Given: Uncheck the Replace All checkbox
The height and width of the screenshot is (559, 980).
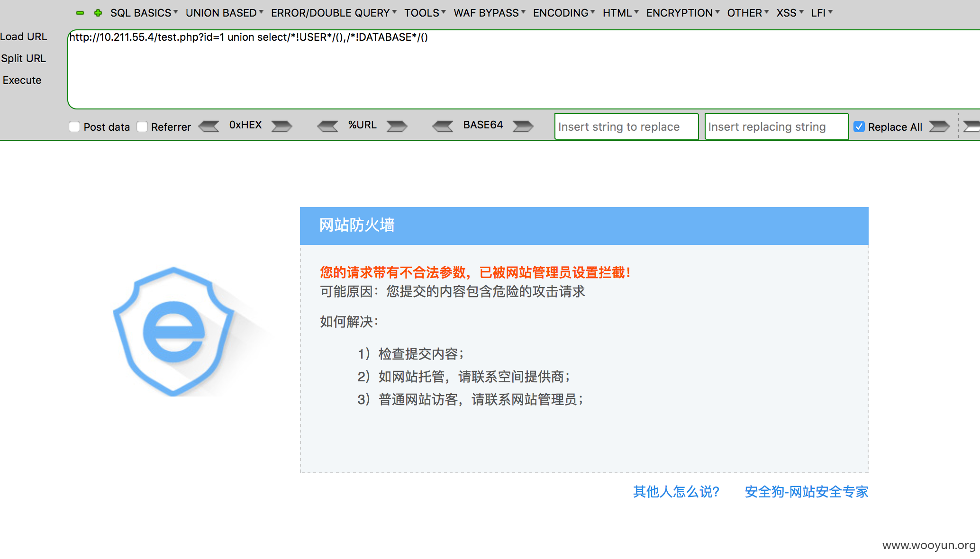Looking at the screenshot, I should point(859,126).
